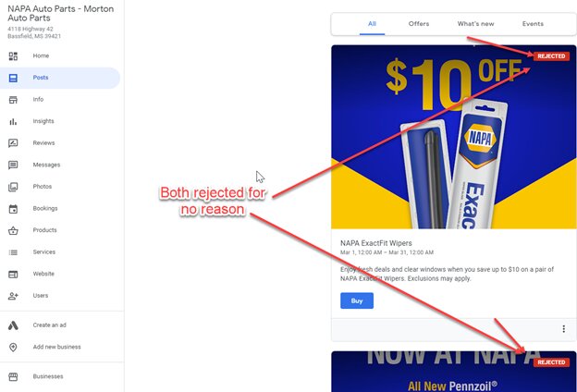Open the Website sidebar icon
The width and height of the screenshot is (577, 392).
(x=13, y=275)
